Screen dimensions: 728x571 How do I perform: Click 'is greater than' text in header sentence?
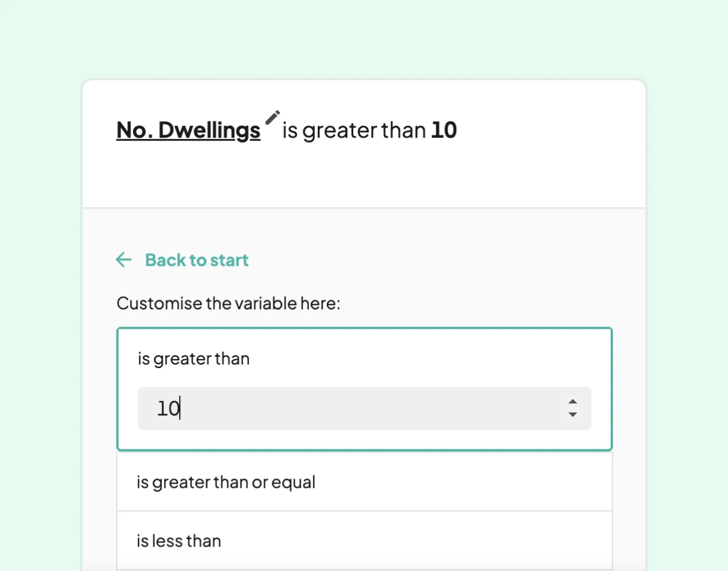point(354,130)
